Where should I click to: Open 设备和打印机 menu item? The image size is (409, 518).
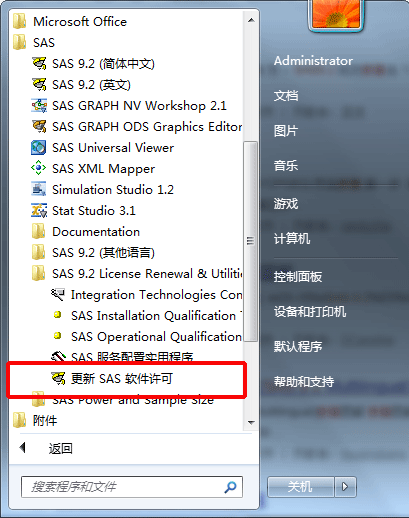[x=310, y=312]
